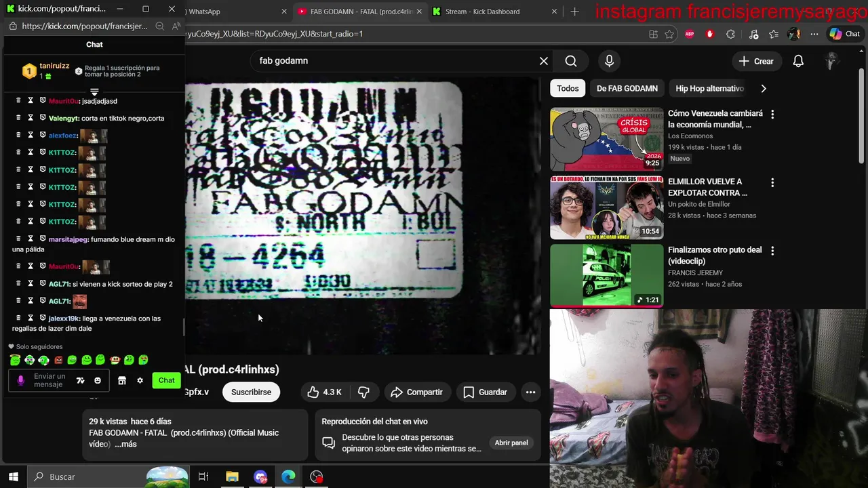
Task: Click the zoom magnifier in Kick address bar
Action: pos(159,26)
